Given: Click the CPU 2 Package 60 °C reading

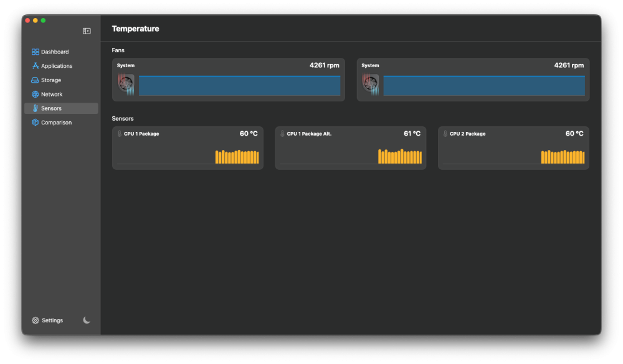Looking at the screenshot, I should click(574, 133).
